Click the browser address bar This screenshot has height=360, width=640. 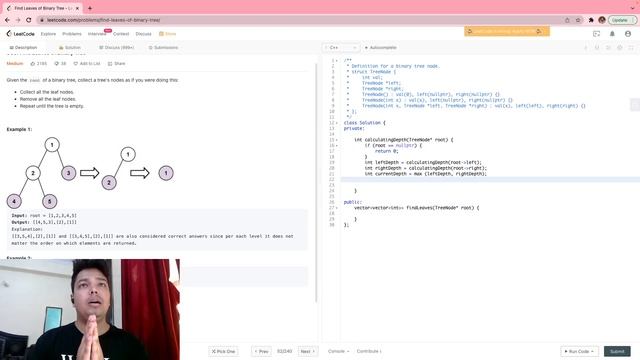point(302,20)
